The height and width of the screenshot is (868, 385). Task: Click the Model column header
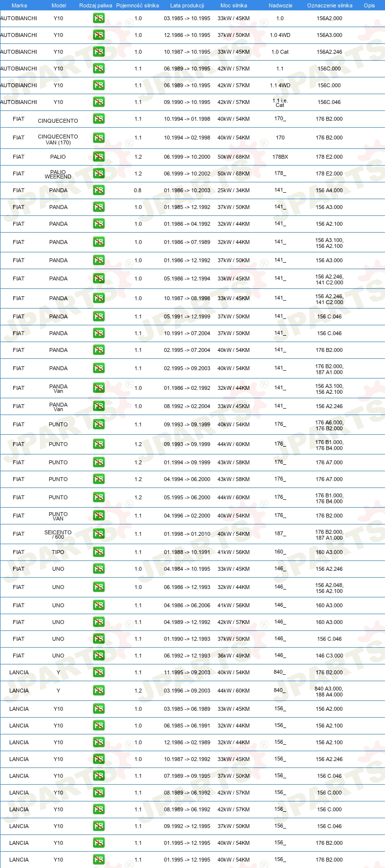(x=59, y=5)
